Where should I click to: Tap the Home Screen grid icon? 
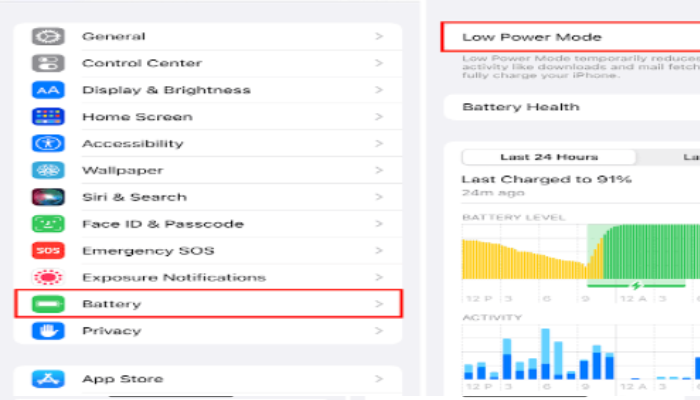coord(48,117)
